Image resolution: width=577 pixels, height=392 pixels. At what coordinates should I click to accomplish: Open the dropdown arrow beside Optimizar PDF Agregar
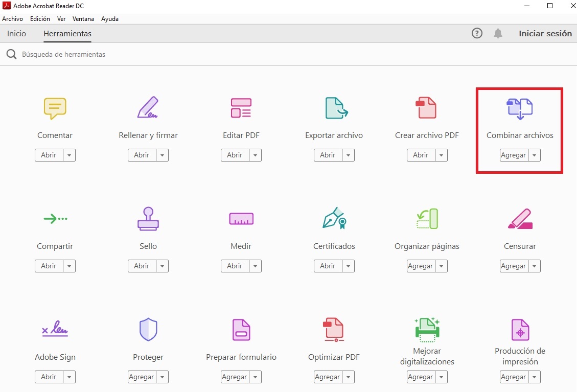(348, 377)
